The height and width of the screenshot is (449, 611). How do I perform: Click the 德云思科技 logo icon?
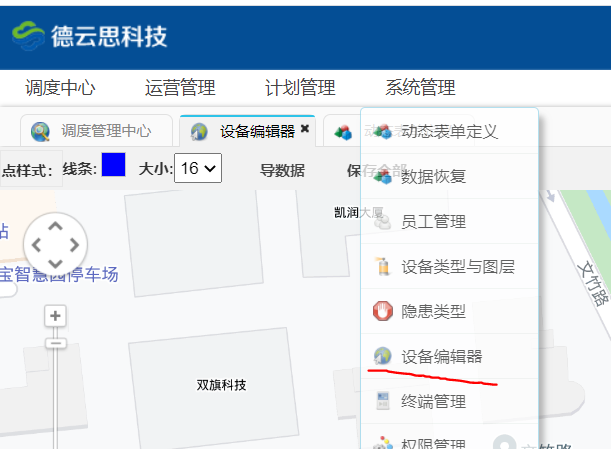(29, 36)
